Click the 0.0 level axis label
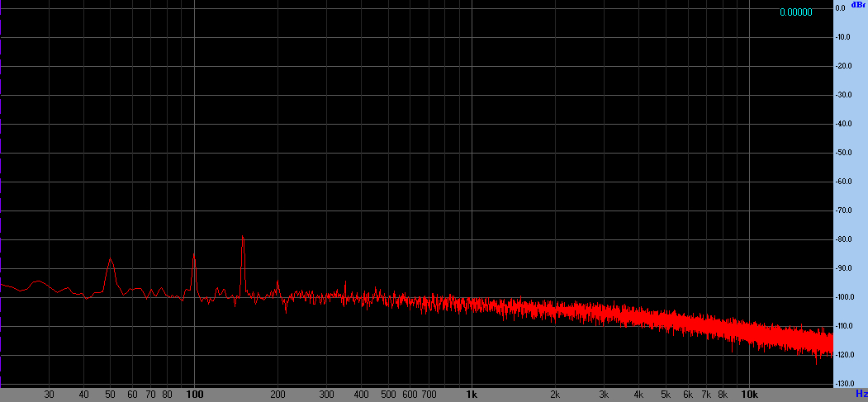The image size is (868, 402). (840, 8)
